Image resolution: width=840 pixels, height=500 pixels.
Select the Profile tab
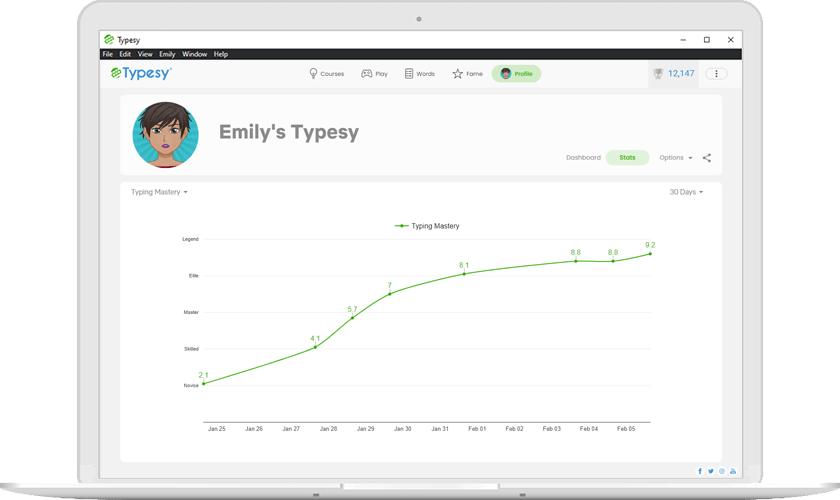[x=516, y=74]
